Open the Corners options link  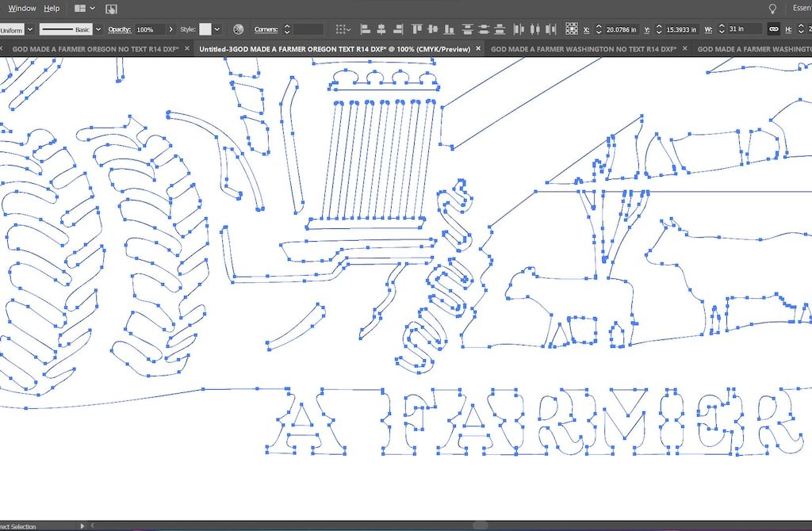tap(266, 29)
